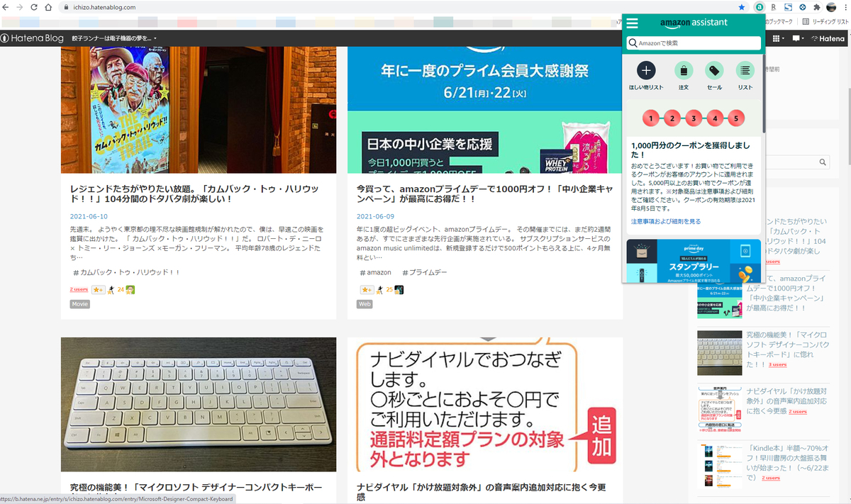Open the blue S extension icon
Image resolution: width=851 pixels, height=504 pixels.
pyautogui.click(x=788, y=7)
